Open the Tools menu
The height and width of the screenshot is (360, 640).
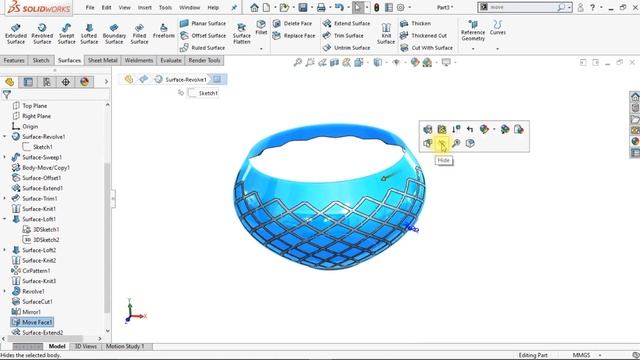coord(165,7)
